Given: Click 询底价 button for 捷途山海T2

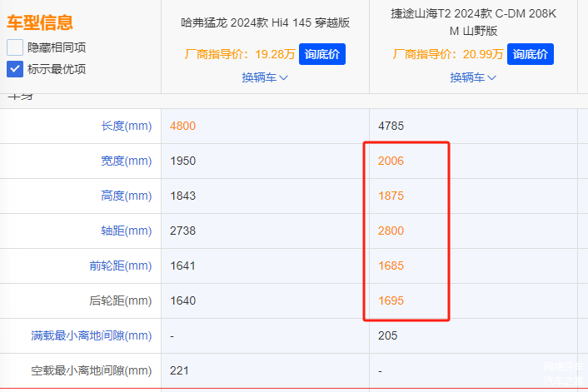Looking at the screenshot, I should click(530, 54).
